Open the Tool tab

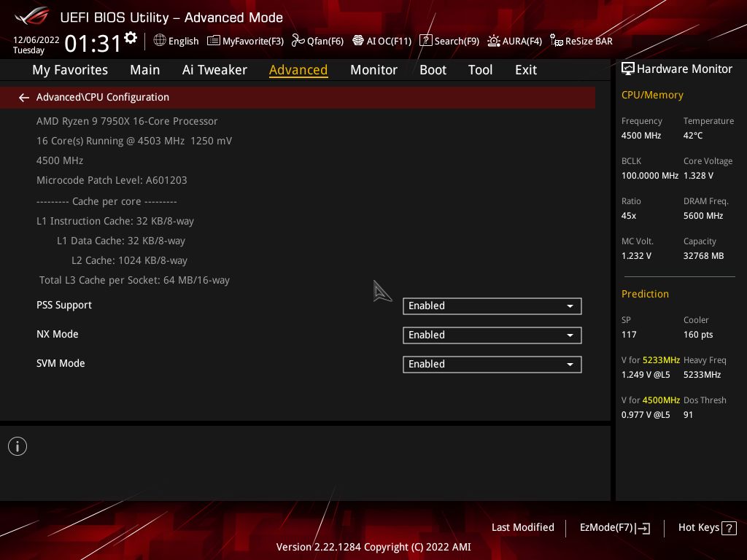pos(480,70)
